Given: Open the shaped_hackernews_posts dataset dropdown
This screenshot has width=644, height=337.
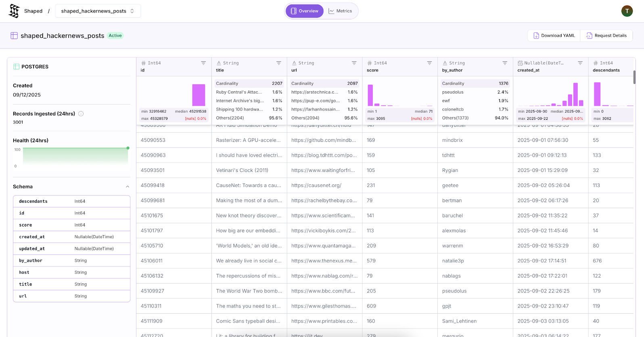Looking at the screenshot, I should (x=98, y=11).
